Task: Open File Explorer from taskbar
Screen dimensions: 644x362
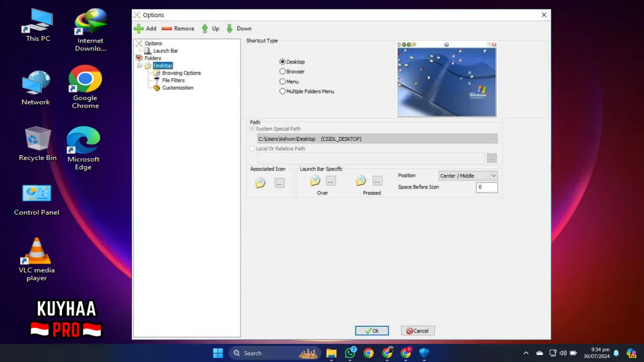Action: point(331,353)
